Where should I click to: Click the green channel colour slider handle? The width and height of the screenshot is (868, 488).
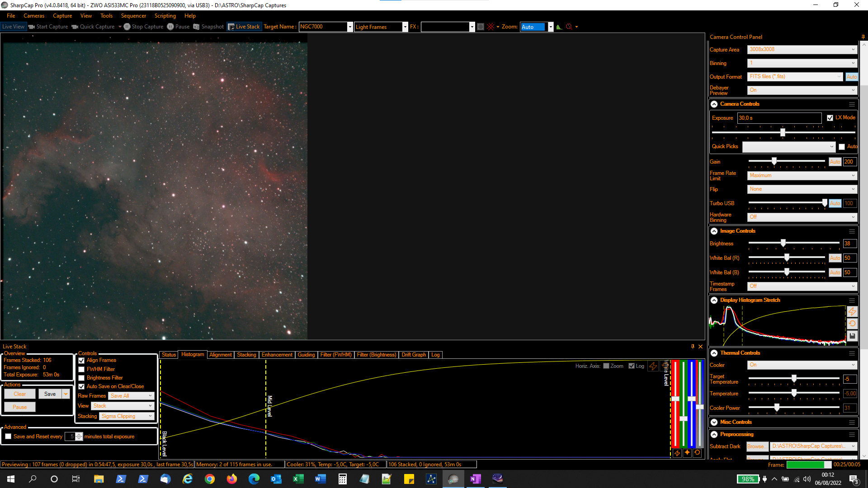click(x=684, y=419)
